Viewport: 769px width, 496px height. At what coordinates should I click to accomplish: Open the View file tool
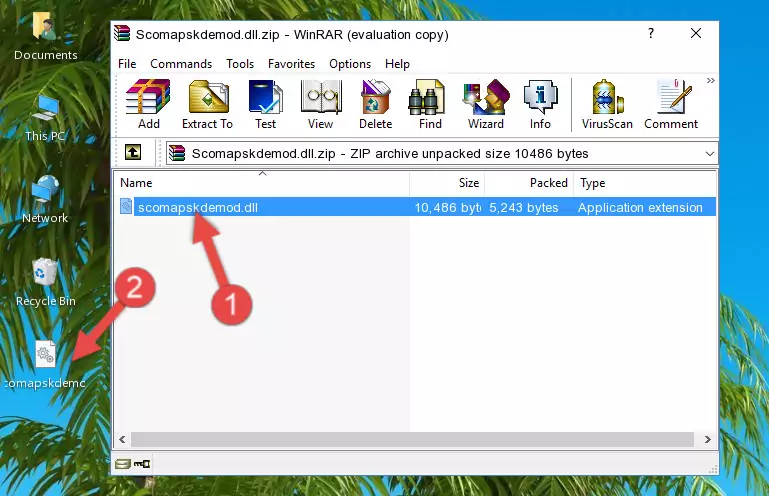coord(321,104)
